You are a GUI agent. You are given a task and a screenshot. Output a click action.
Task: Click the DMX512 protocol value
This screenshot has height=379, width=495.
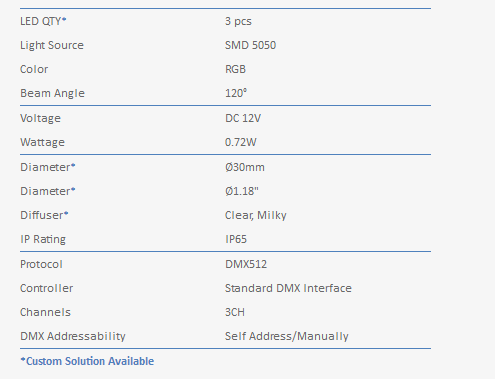[246, 264]
